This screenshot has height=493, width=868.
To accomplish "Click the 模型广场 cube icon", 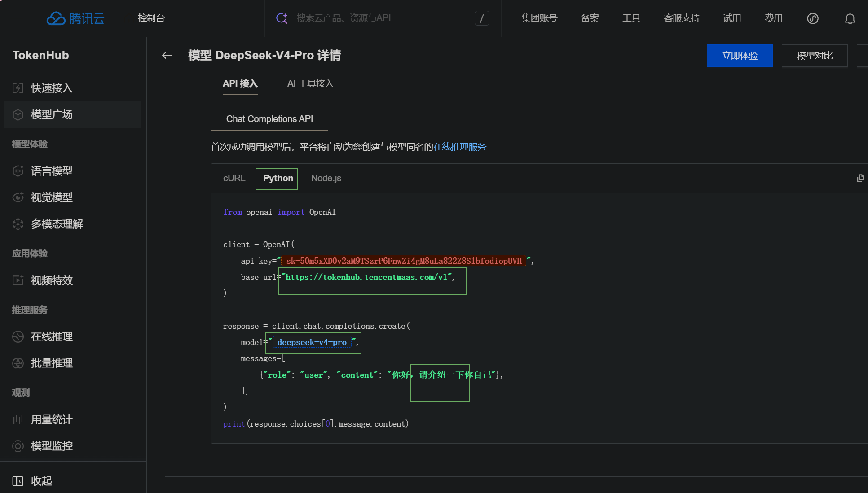I will point(18,114).
